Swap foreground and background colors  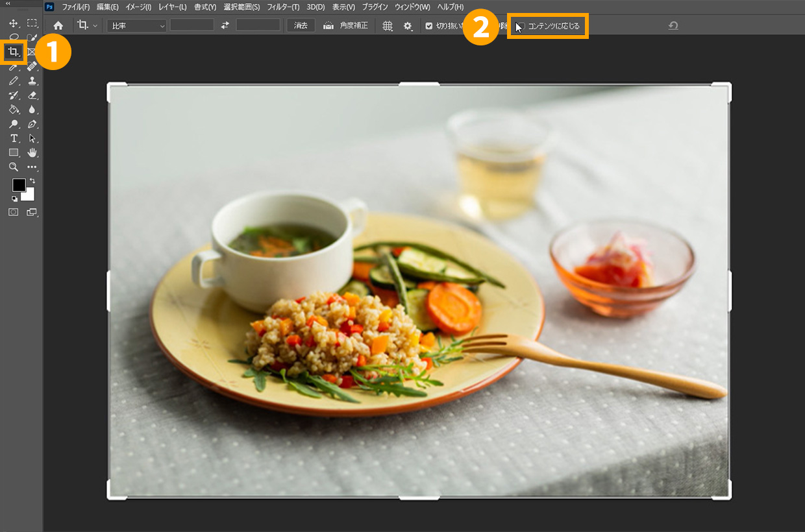[x=32, y=180]
